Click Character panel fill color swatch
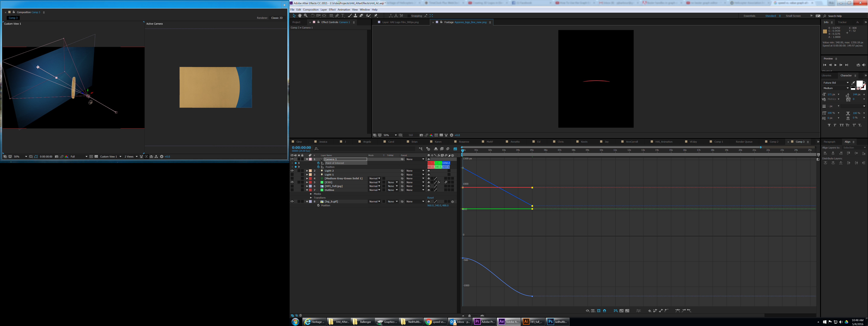868x326 pixels. click(x=860, y=84)
